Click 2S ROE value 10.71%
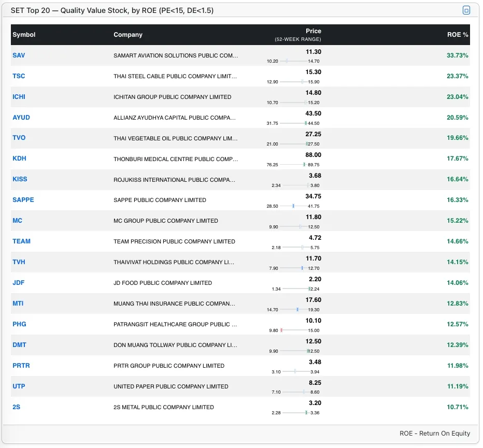 [458, 407]
